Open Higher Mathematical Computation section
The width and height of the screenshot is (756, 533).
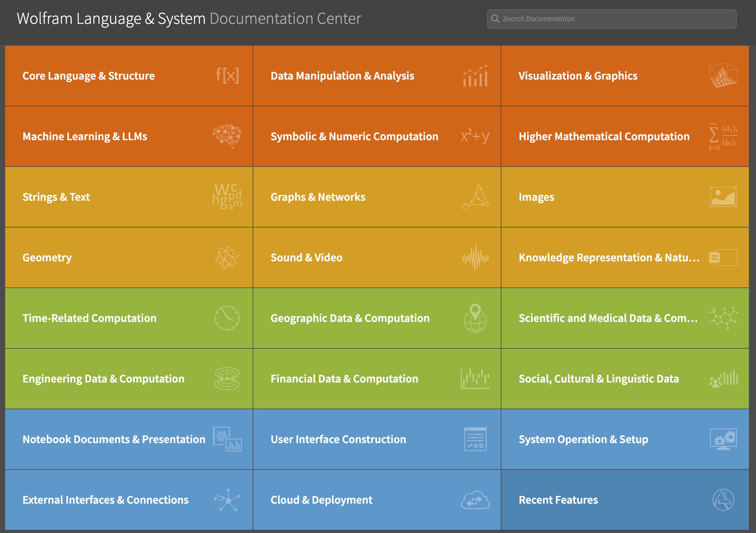pyautogui.click(x=604, y=136)
